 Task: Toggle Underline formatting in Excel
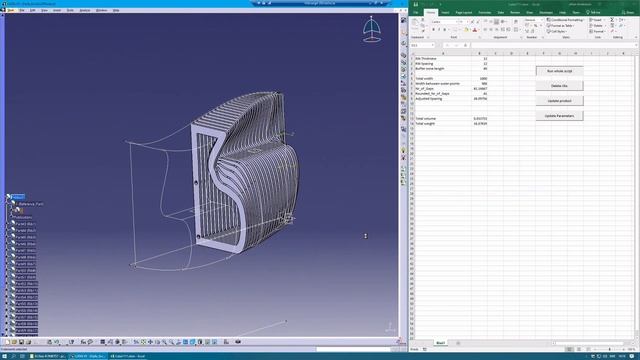click(x=444, y=29)
